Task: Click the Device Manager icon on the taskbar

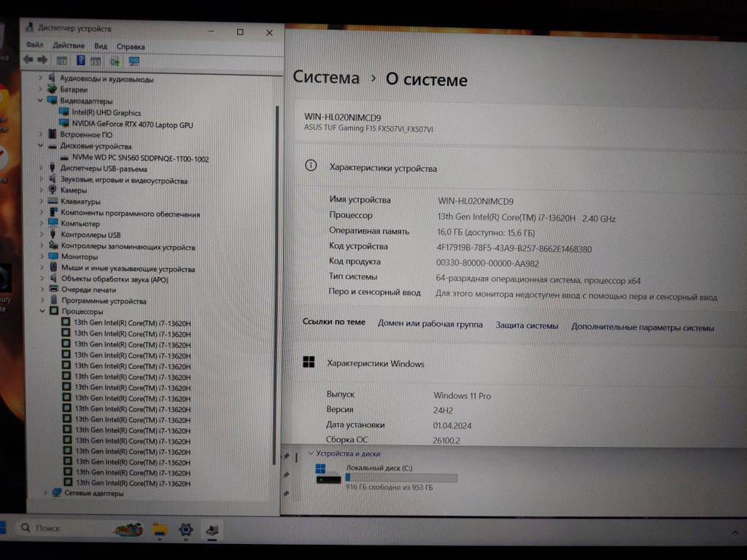Action: [212, 530]
